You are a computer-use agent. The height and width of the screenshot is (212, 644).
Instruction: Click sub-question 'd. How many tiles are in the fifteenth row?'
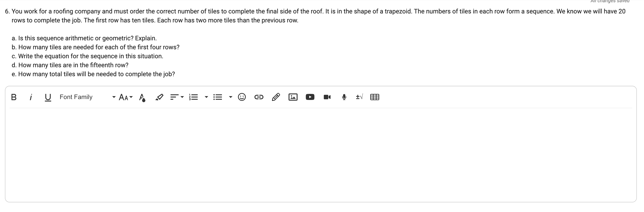click(70, 65)
